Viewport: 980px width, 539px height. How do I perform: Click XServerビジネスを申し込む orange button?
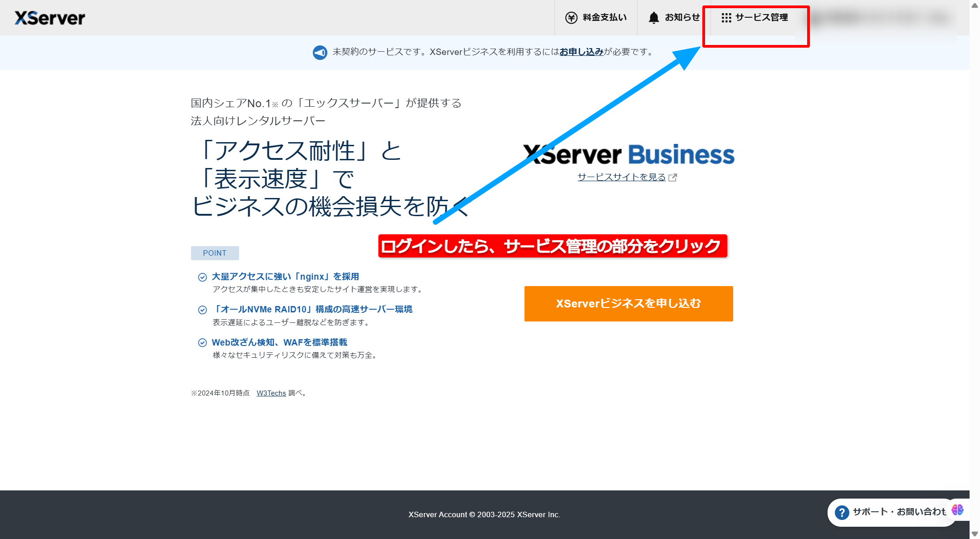628,304
